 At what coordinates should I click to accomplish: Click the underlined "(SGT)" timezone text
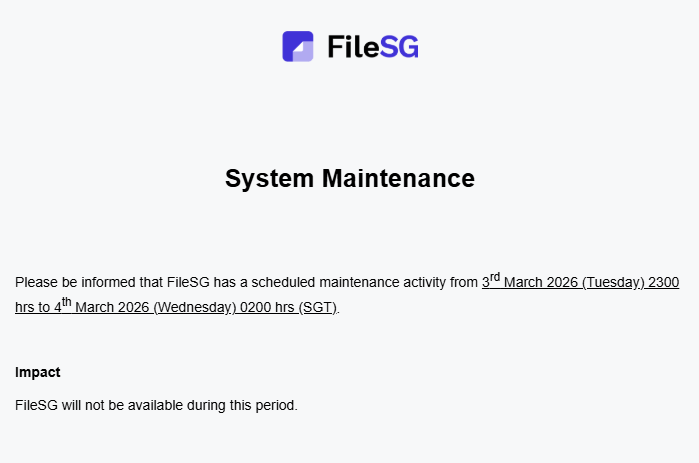click(318, 308)
